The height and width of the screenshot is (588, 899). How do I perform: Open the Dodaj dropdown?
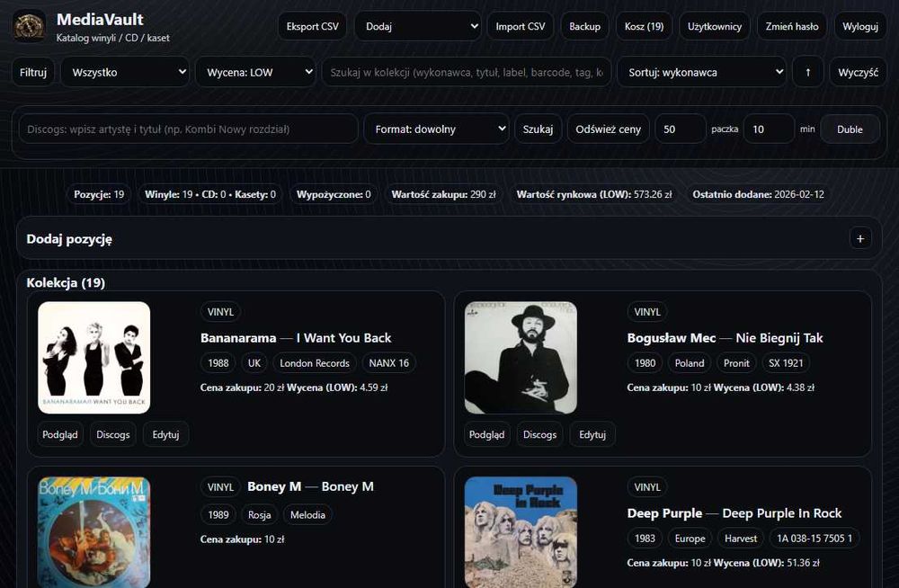pos(418,26)
